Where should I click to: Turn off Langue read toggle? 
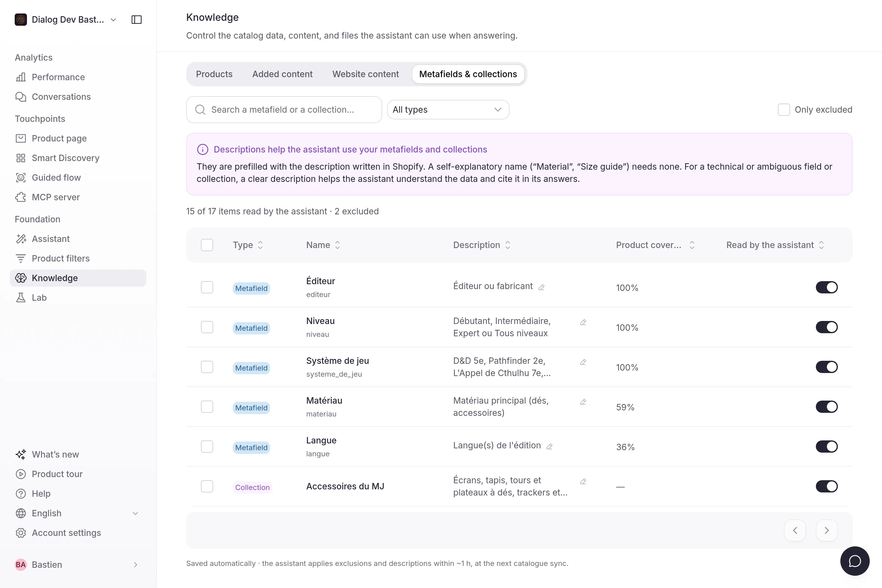tap(827, 446)
